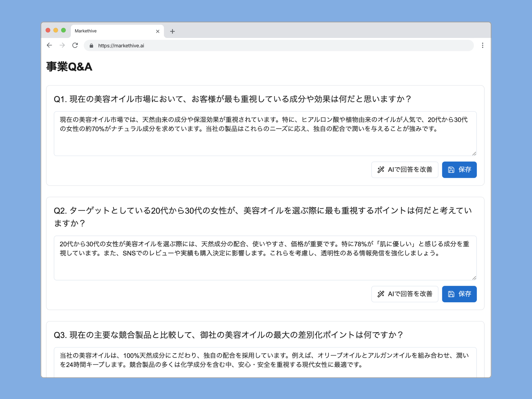Click the 保存 button under Q2

pos(459,294)
